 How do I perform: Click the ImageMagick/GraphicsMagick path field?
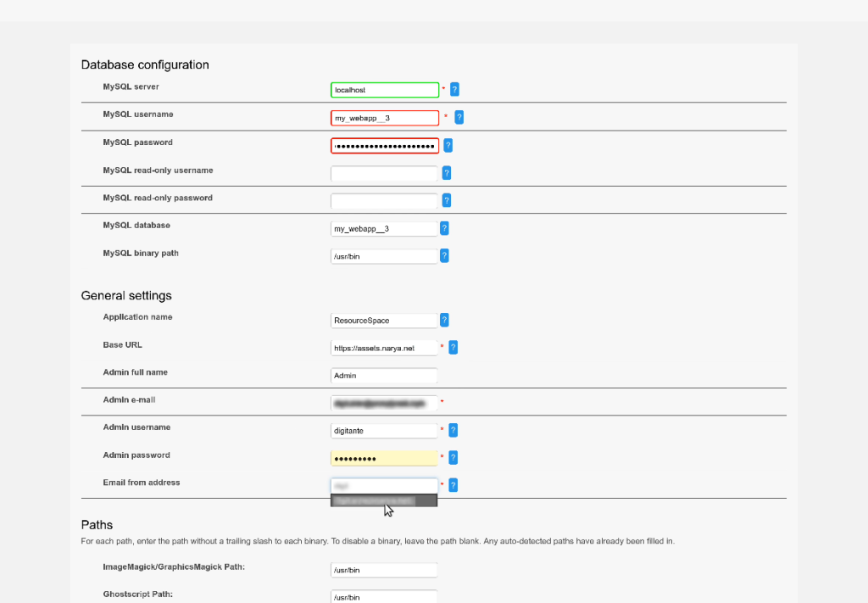tap(384, 569)
